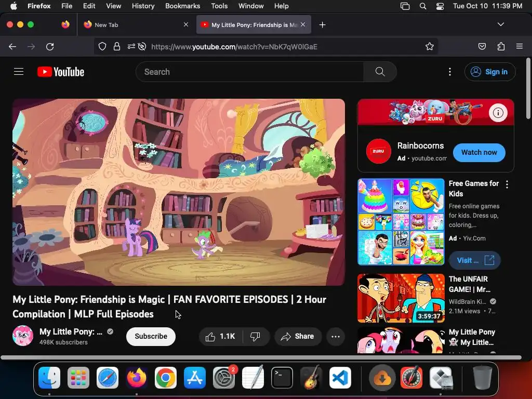This screenshot has height=399, width=532.
Task: Click Watch now on Rainbocorns ad
Action: point(479,152)
